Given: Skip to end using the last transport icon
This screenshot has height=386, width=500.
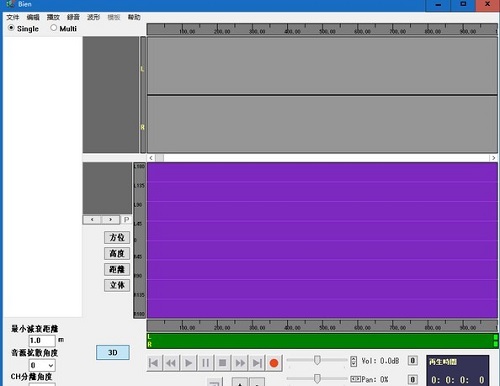Looking at the screenshot, I should click(257, 363).
